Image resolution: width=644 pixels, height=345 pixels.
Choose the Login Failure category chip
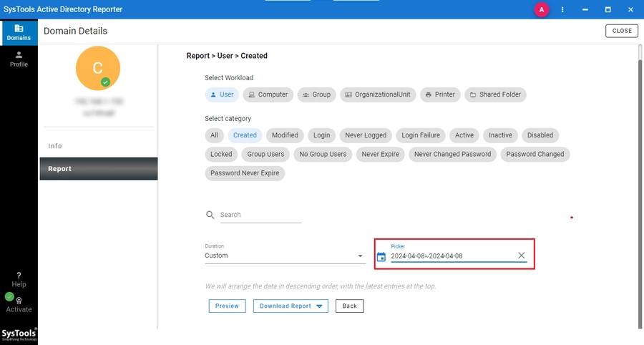tap(421, 135)
